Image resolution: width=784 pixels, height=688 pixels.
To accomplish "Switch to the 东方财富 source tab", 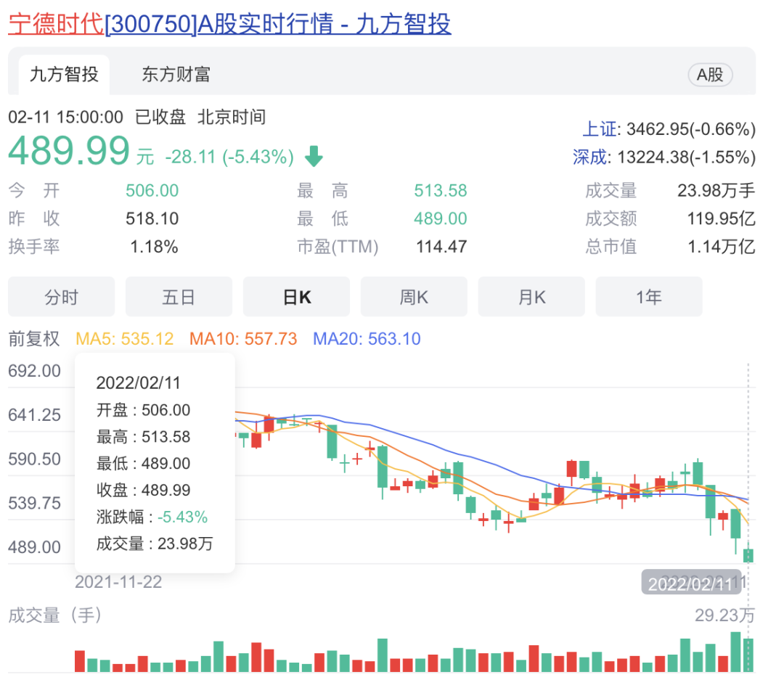I will 176,75.
